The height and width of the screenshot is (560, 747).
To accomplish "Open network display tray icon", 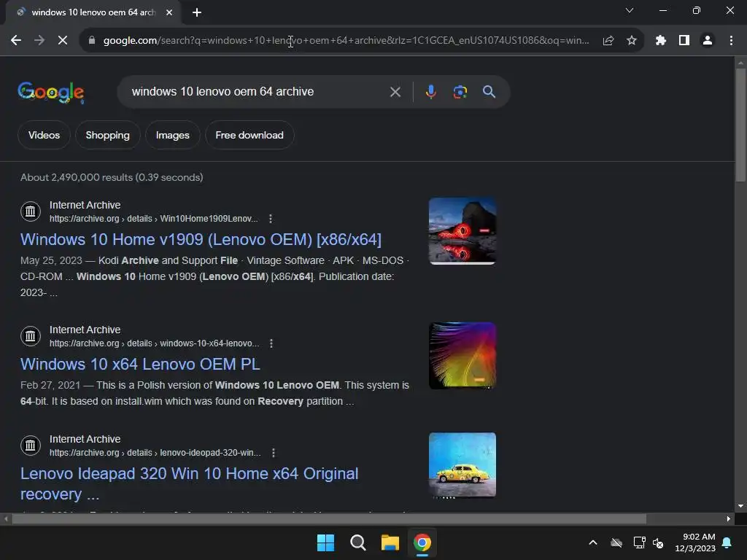I will pos(639,542).
